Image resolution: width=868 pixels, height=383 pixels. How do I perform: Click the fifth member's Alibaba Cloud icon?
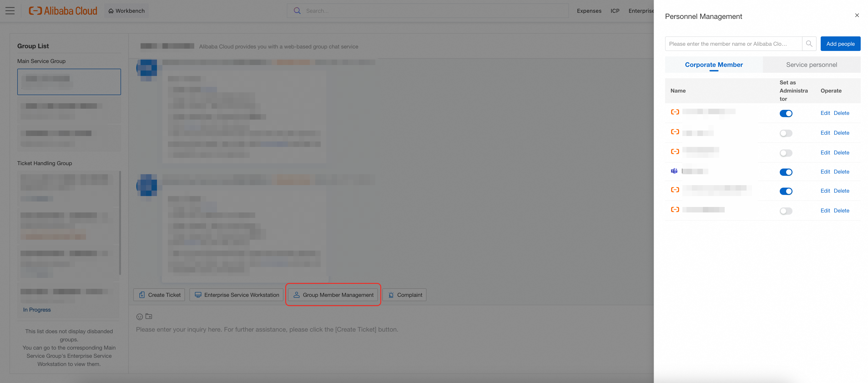click(x=675, y=190)
